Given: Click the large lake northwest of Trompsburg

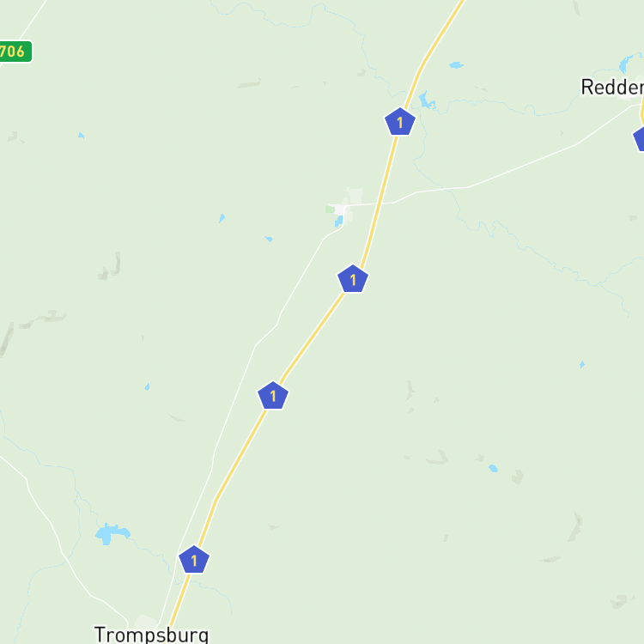Looking at the screenshot, I should click(x=112, y=533).
